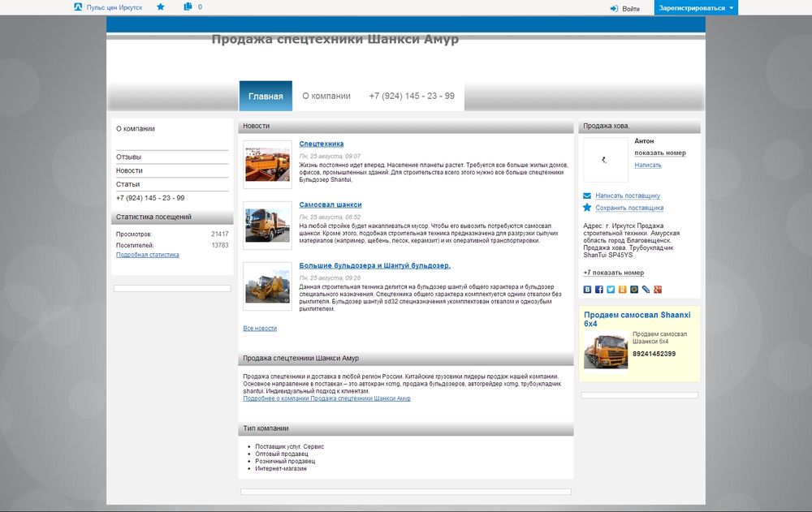Viewport: 812px width, 512px height.
Task: Click the Написать link under Антон
Action: coord(648,166)
